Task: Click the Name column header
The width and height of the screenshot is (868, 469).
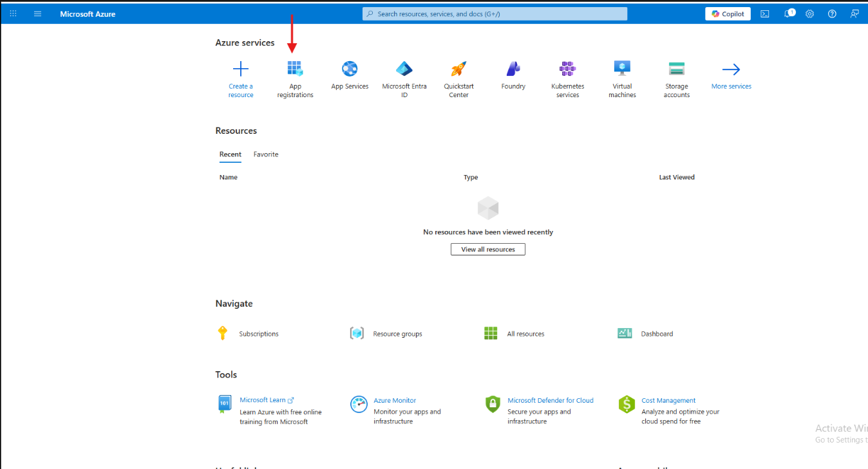Action: [229, 177]
